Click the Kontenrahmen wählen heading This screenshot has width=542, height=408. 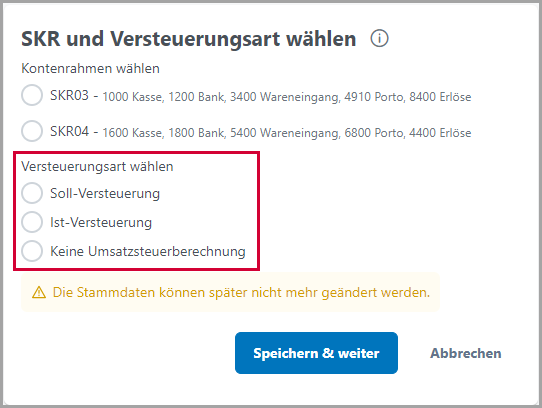point(91,68)
